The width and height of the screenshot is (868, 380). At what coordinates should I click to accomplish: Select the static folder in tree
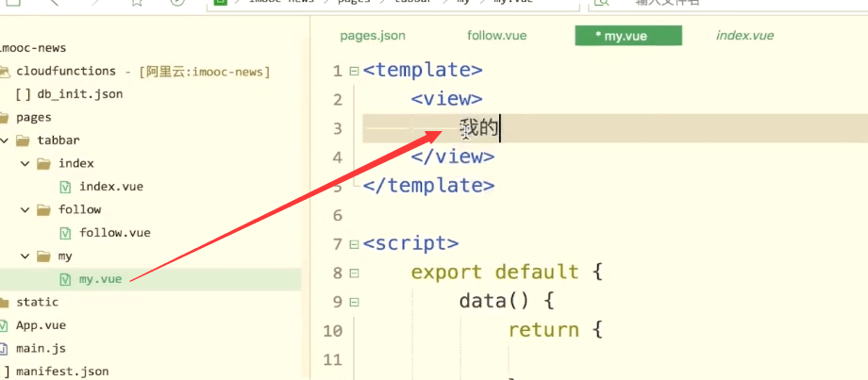click(x=37, y=302)
